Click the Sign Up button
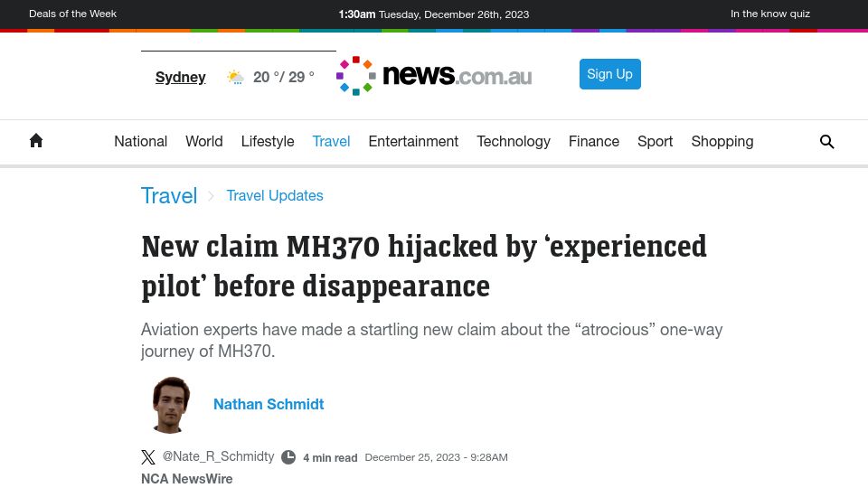The height and width of the screenshot is (488, 868). (x=610, y=74)
